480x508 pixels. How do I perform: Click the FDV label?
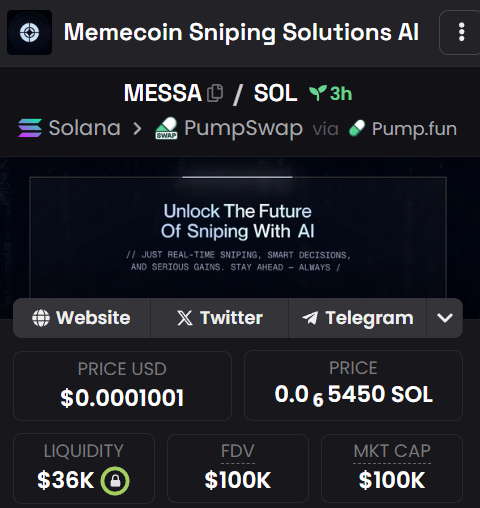(x=238, y=451)
